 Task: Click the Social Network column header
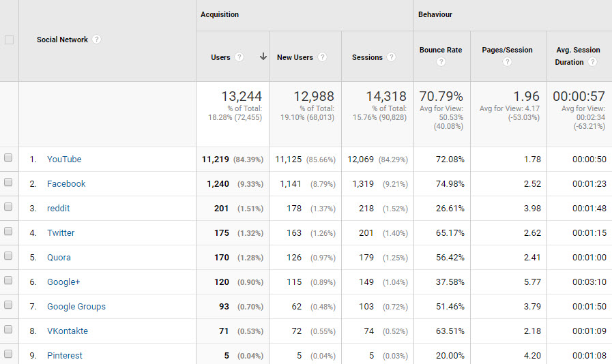point(63,40)
